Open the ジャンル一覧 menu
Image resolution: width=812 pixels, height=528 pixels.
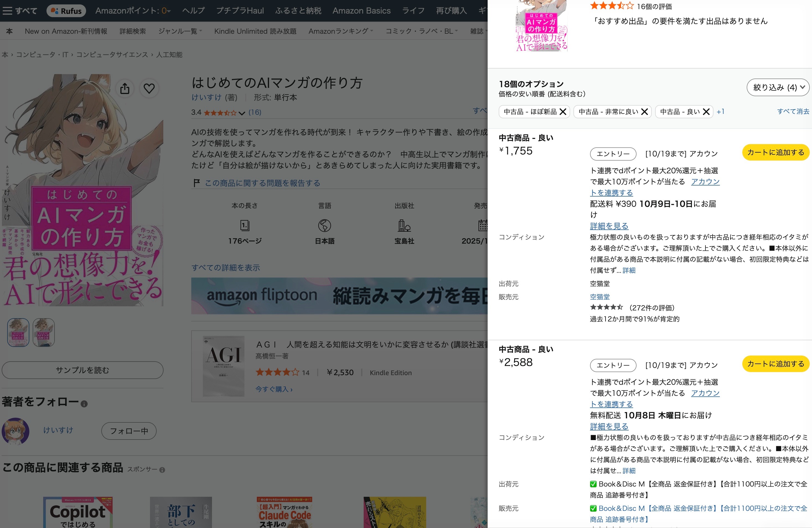(x=180, y=31)
